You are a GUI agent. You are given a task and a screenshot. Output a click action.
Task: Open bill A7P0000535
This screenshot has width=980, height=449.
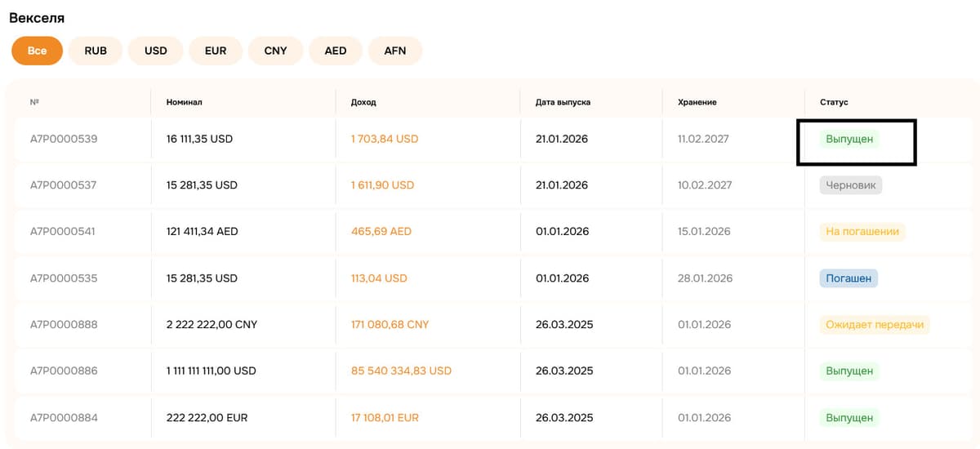click(x=64, y=278)
